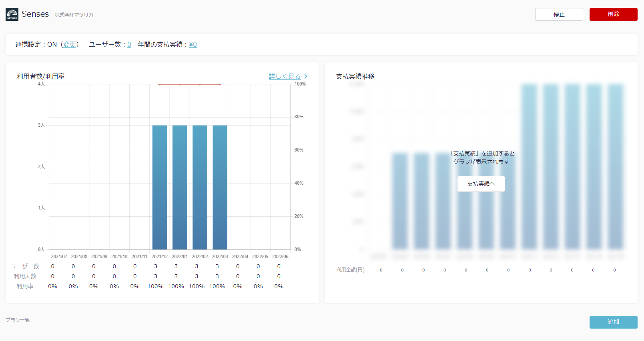
Task: Click the 100% usage rate under 2021/12
Action: pos(155,286)
